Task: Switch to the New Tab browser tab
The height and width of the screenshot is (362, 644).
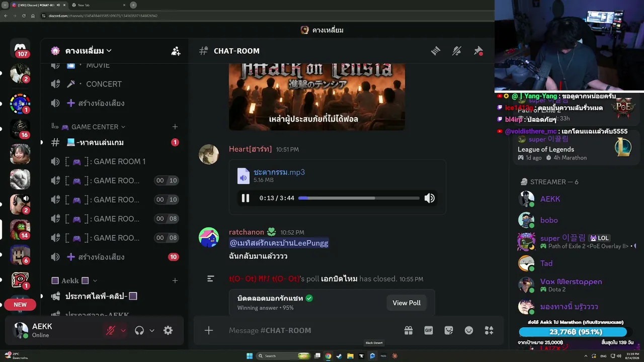Action: click(x=99, y=5)
